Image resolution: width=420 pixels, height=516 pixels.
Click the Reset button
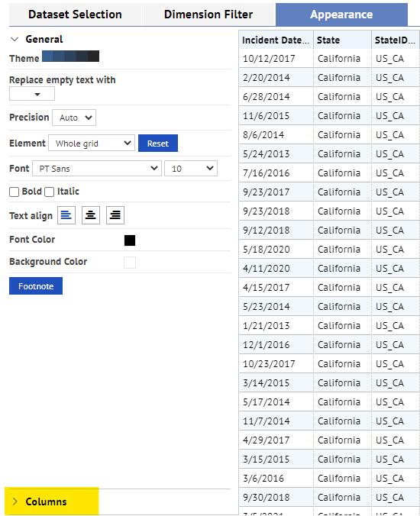tap(158, 144)
